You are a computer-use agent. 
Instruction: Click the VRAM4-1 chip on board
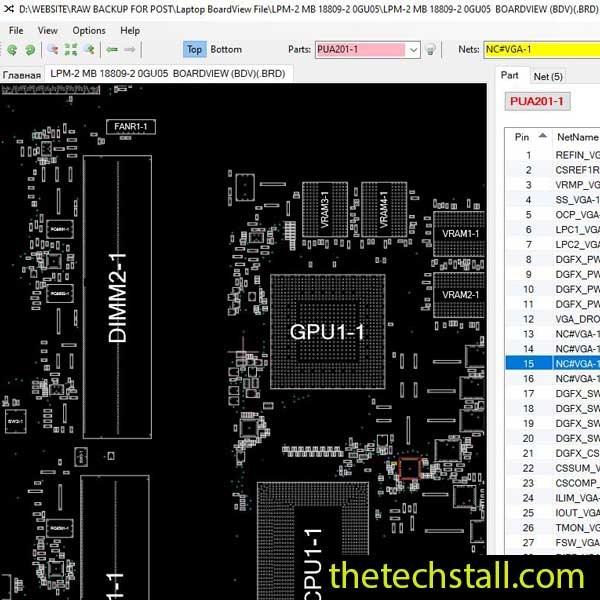(384, 210)
